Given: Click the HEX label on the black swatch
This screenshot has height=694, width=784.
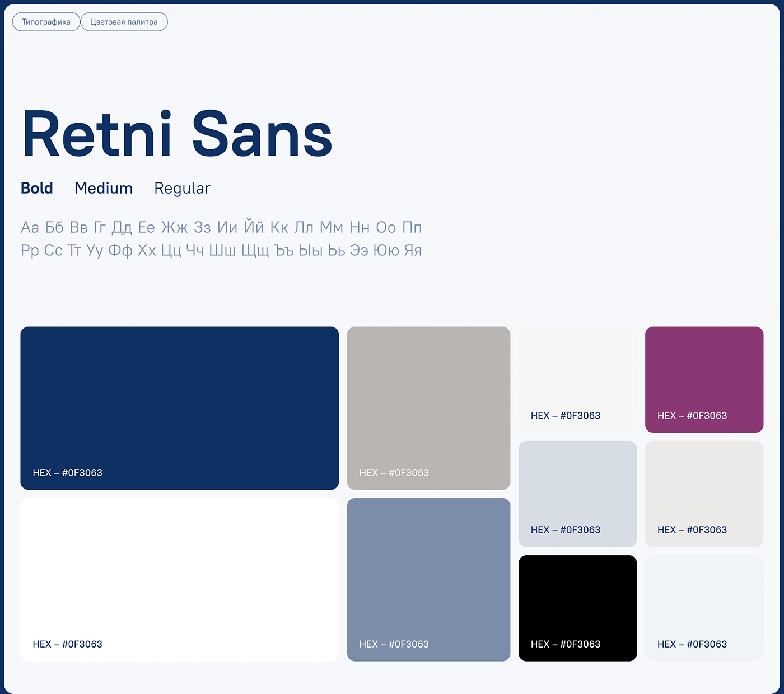Looking at the screenshot, I should (x=566, y=644).
